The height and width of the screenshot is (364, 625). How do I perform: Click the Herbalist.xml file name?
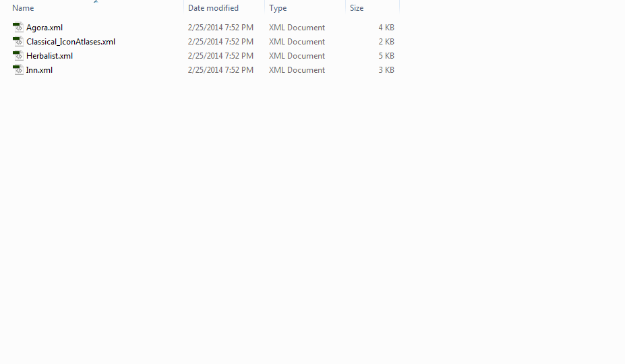tap(49, 56)
